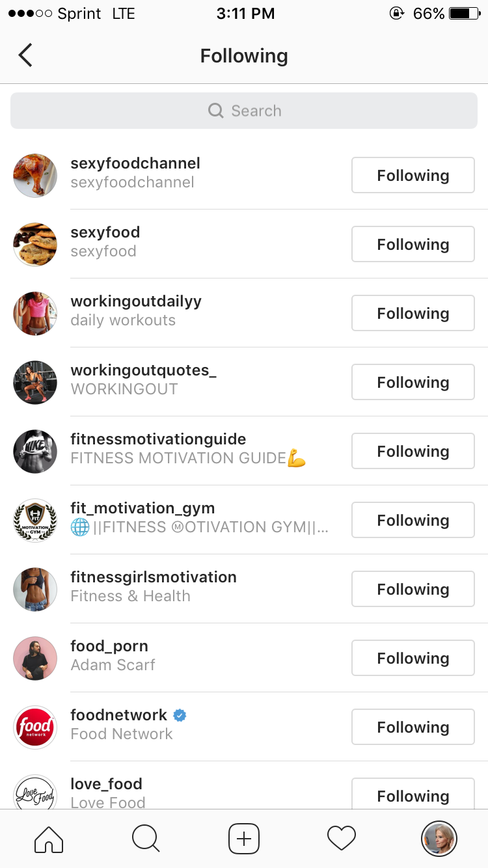Open workingoutquotes_ profile name

point(143,370)
